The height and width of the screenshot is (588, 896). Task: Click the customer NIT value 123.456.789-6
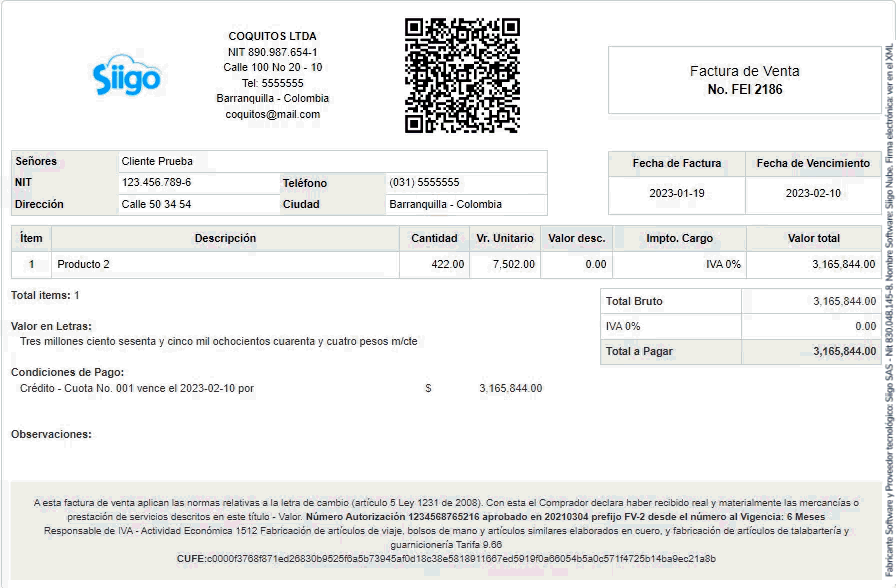[x=156, y=183]
